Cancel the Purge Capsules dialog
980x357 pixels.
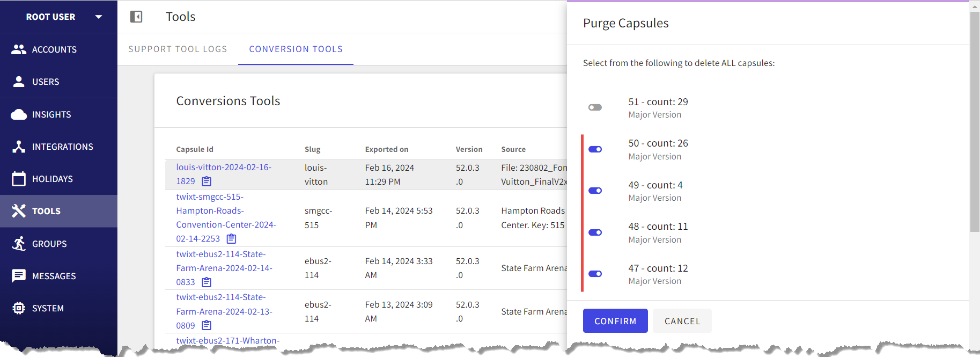coord(682,321)
